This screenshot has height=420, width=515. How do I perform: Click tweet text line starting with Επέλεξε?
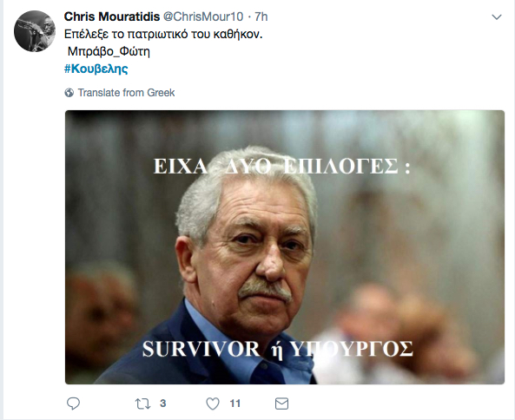click(163, 34)
